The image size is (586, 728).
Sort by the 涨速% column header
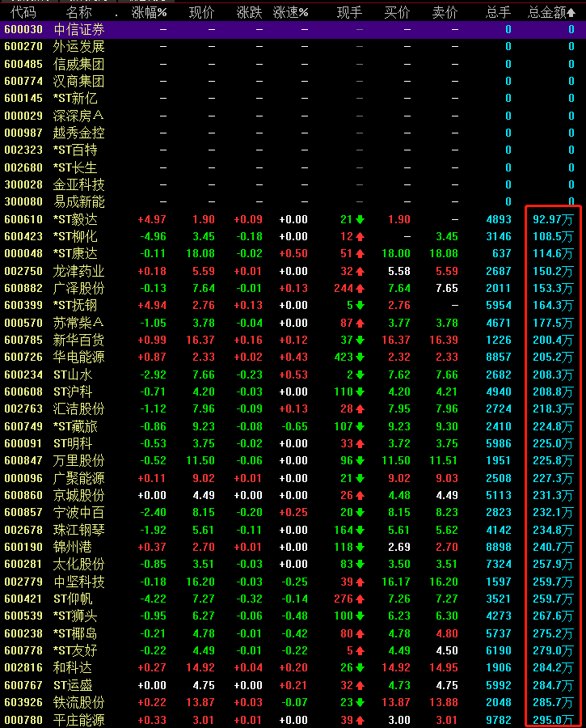290,12
